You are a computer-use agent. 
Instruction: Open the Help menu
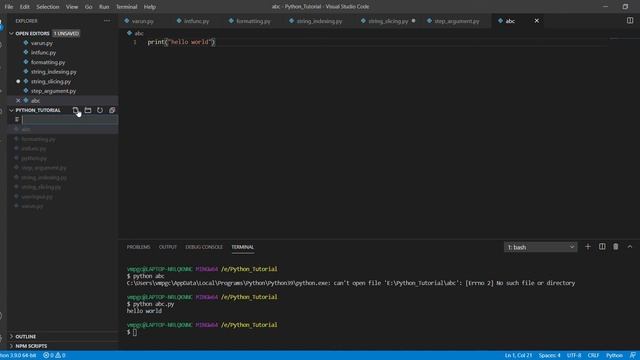click(x=150, y=7)
